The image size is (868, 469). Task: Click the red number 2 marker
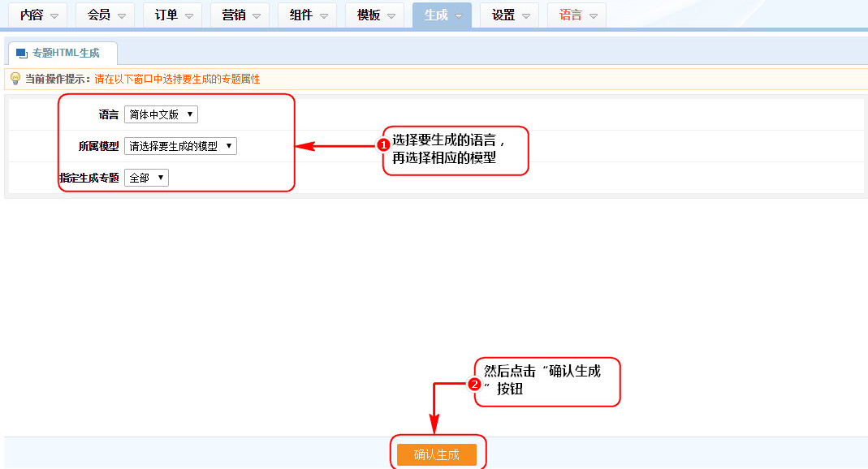click(475, 385)
